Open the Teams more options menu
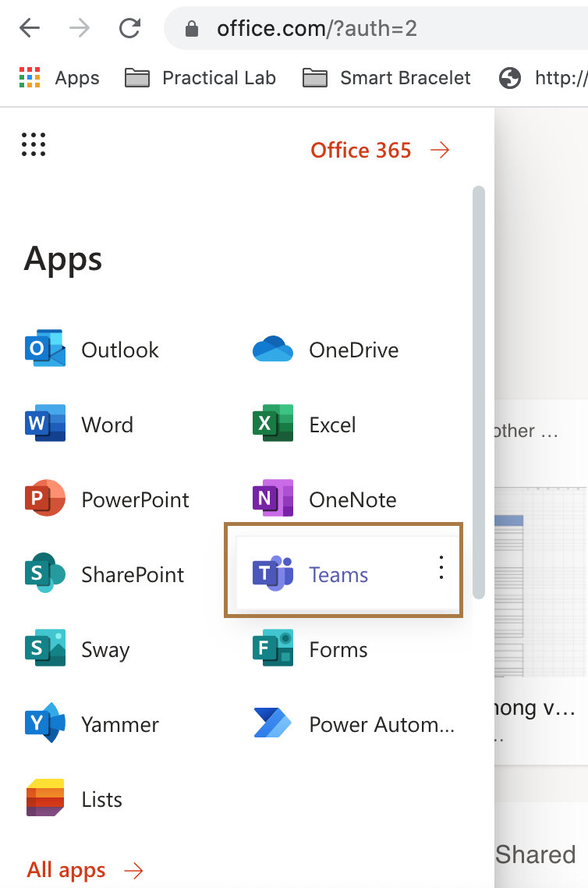This screenshot has width=588, height=888. 441,568
